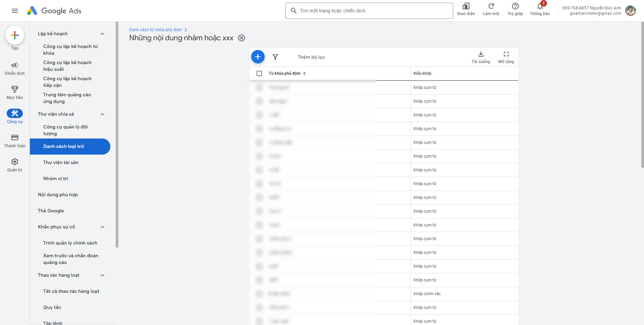
Task: Click the blue add negative keyword button
Action: pos(258,57)
